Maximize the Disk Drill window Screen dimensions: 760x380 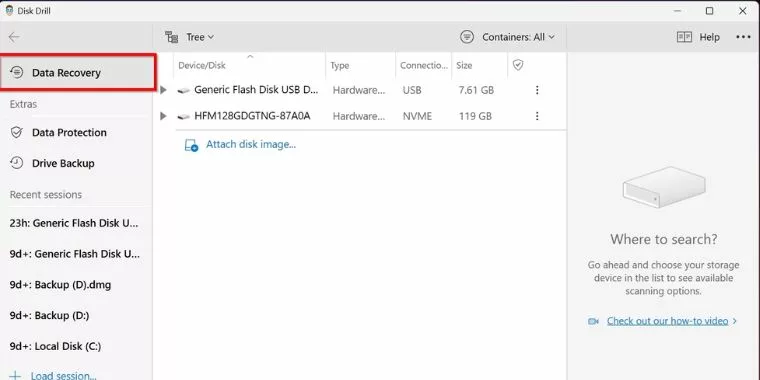[710, 11]
